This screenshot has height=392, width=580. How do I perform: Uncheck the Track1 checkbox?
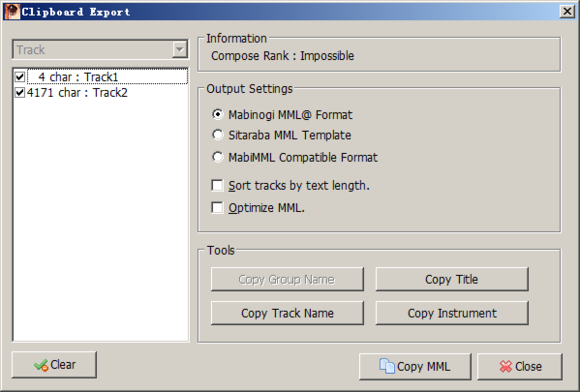tap(20, 77)
